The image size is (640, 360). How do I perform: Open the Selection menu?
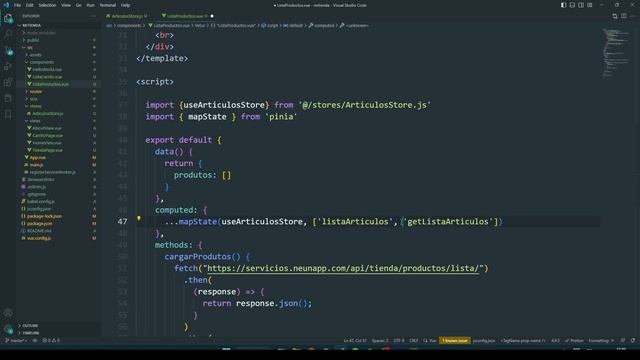pos(47,5)
